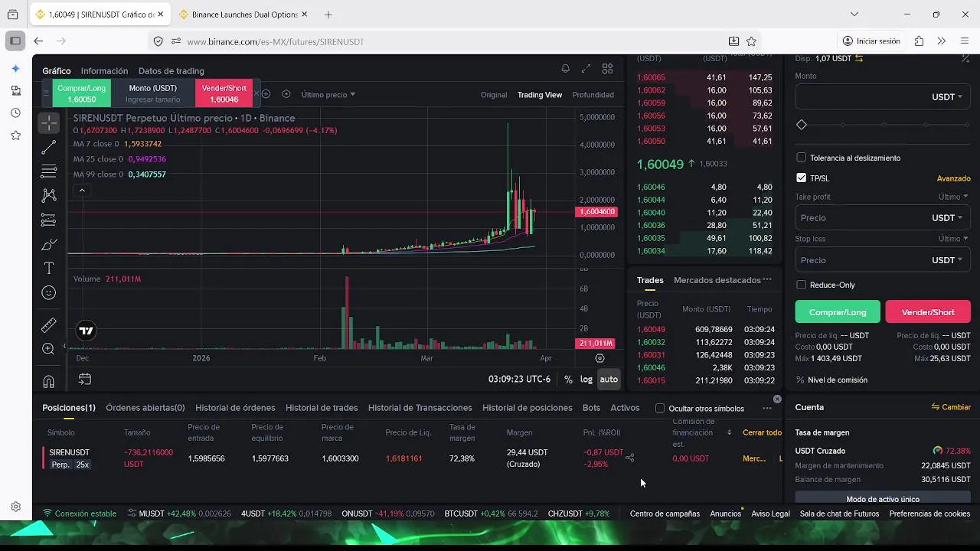
Task: Expand the chart to fullscreen
Action: point(586,69)
